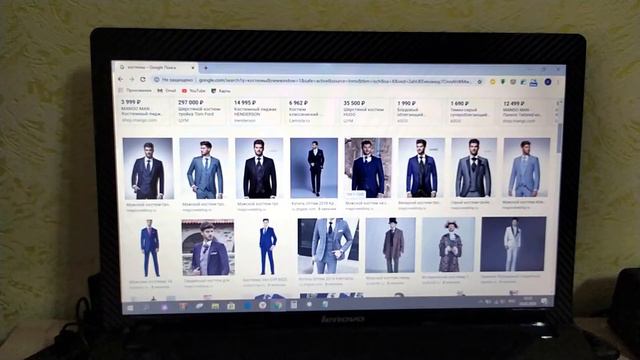The image size is (640, 360).
Task: Open the teal-blue suit image
Action: point(204,168)
